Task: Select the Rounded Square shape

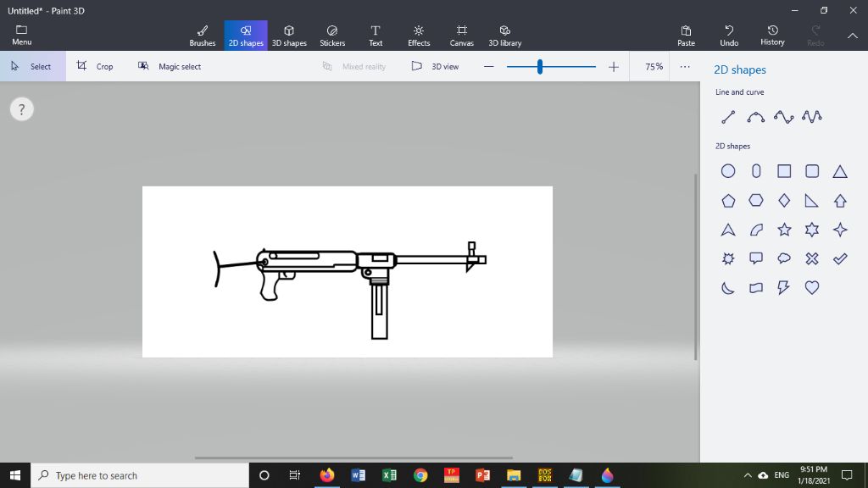Action: tap(812, 171)
